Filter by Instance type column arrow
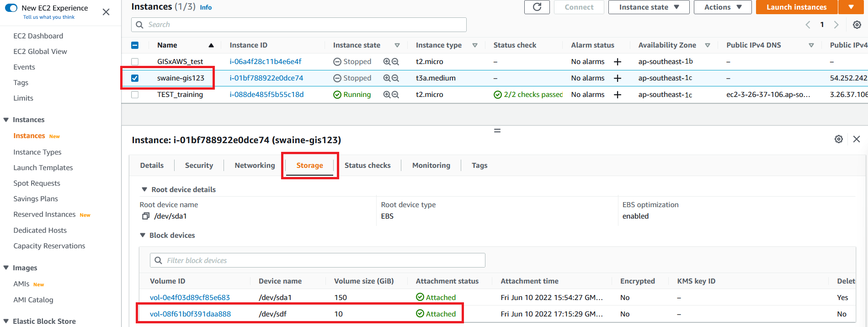868x327 pixels. tap(475, 45)
